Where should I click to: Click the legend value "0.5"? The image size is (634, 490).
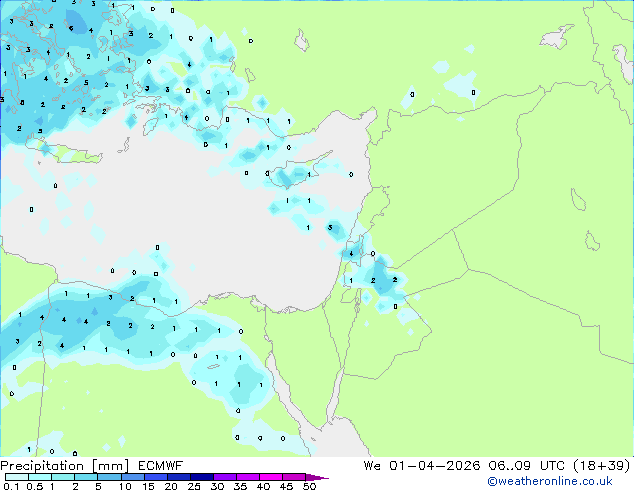pyautogui.click(x=35, y=486)
